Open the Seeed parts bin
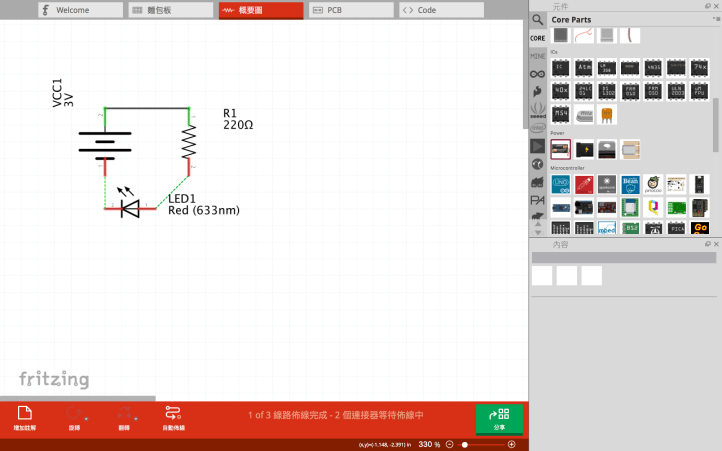 pyautogui.click(x=538, y=110)
